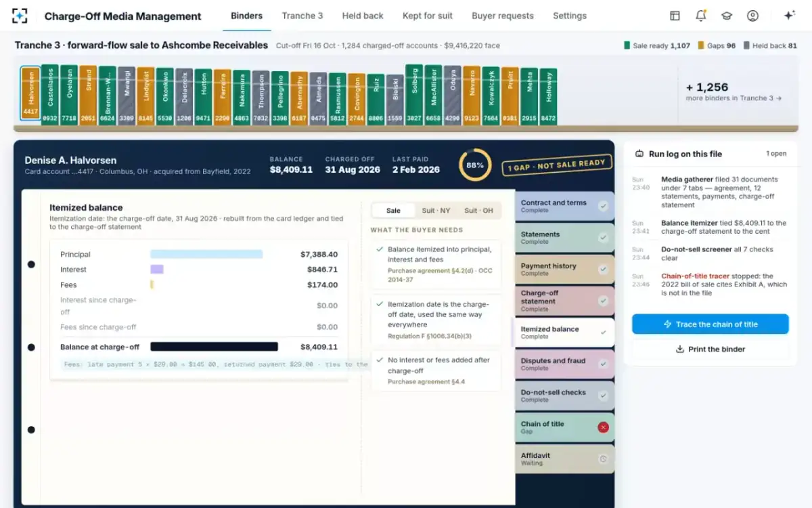This screenshot has width=812, height=508.
Task: Open Statements binder tab
Action: 564,238
